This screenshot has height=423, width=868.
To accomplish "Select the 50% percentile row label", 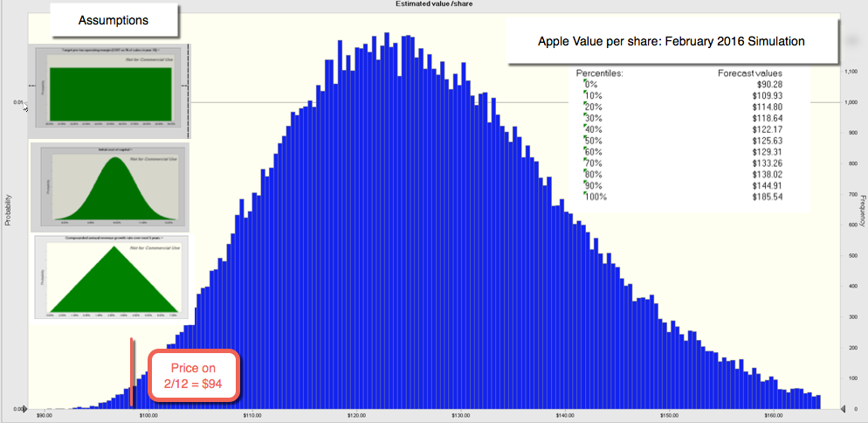I will [595, 141].
